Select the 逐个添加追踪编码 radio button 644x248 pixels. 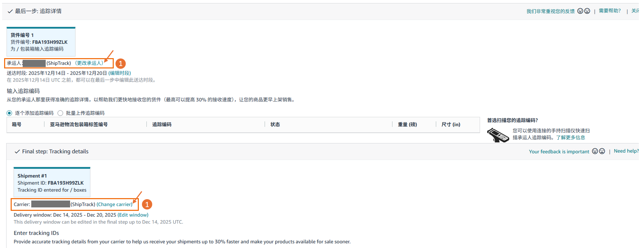point(9,113)
